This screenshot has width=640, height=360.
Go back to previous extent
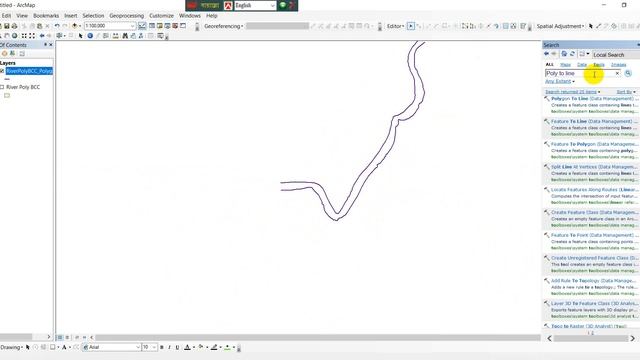tap(42, 36)
